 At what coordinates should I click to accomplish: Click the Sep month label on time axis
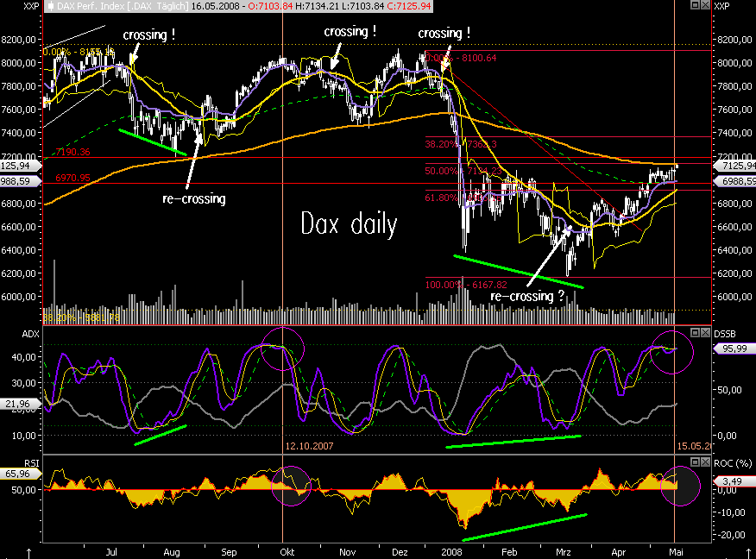pos(229,552)
